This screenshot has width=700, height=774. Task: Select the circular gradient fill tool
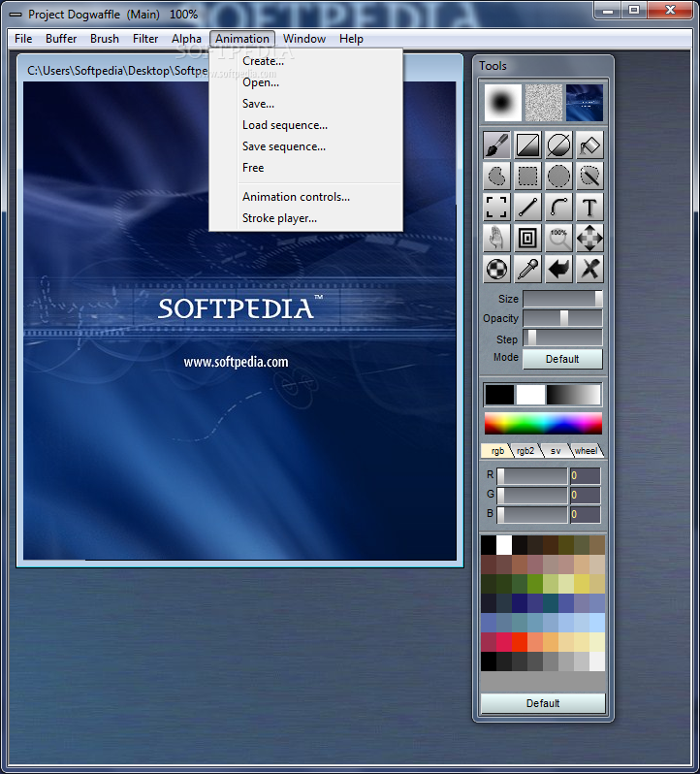point(558,145)
